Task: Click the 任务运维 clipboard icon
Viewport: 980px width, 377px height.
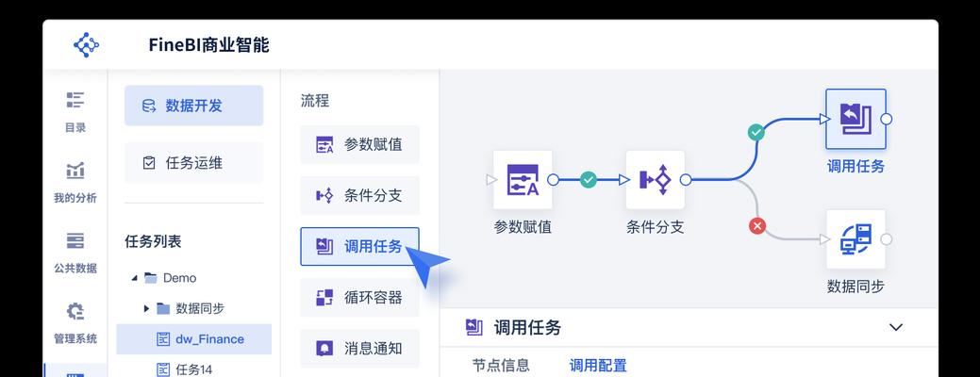Action: tap(149, 163)
